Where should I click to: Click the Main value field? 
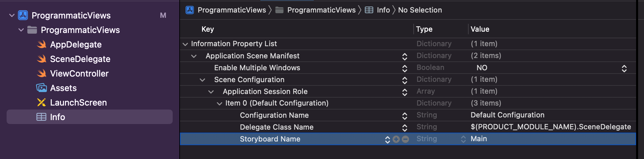coord(479,139)
